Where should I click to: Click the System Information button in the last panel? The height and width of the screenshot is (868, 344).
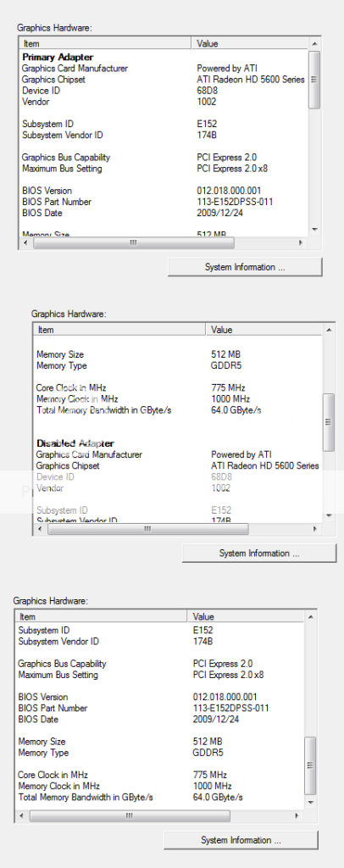pos(241,840)
